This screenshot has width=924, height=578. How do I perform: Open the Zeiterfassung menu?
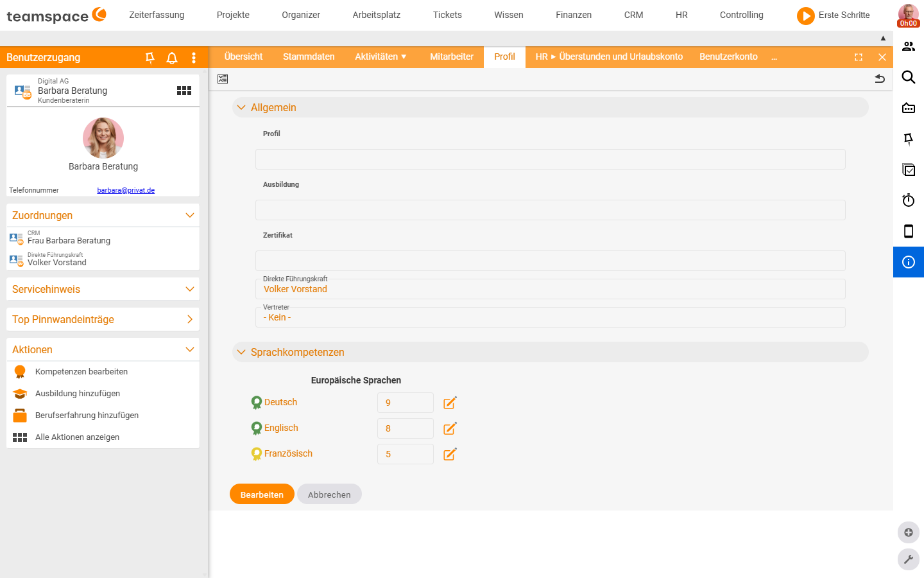pos(157,15)
